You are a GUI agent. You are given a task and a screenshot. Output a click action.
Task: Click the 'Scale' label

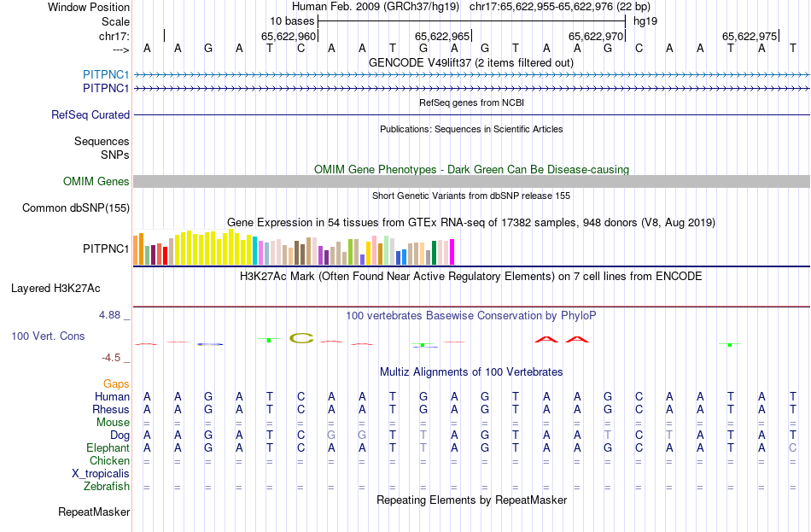pos(115,21)
